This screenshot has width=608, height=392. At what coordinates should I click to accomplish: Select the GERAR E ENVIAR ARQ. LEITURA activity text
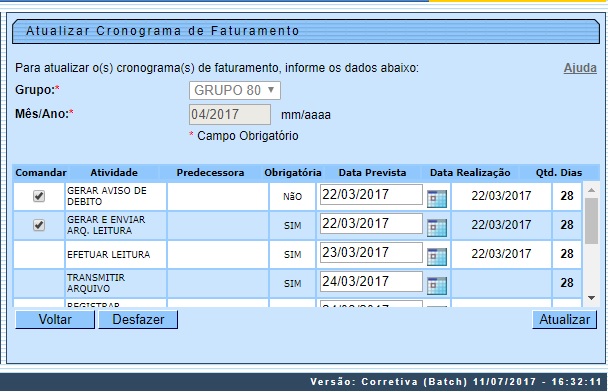click(x=106, y=225)
